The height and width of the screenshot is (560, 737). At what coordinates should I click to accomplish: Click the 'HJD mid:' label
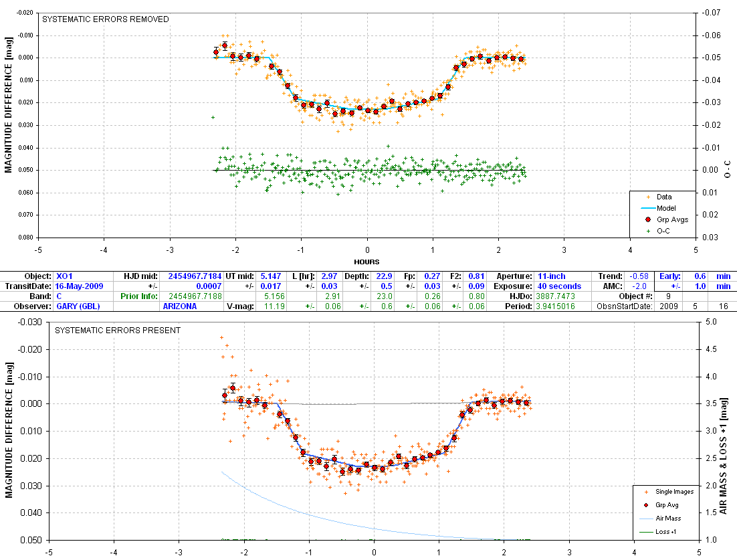click(x=141, y=276)
